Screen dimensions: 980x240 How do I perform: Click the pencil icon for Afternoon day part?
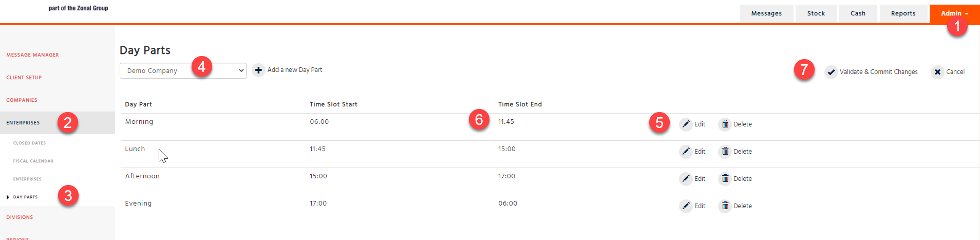686,179
